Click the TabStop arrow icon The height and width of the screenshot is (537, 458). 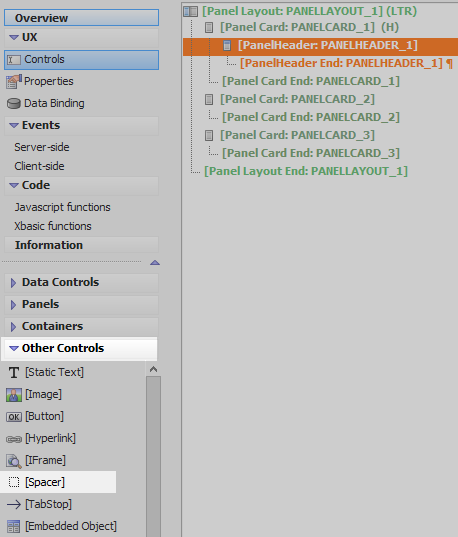pos(14,504)
